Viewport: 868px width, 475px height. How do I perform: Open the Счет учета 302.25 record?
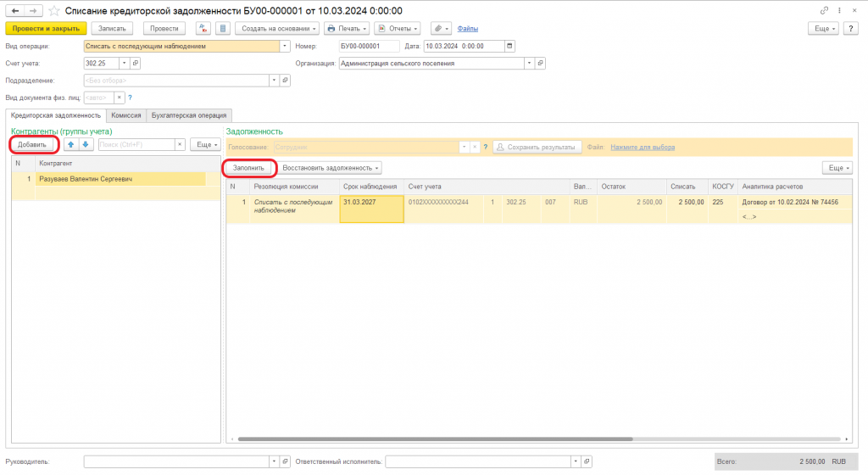tap(135, 63)
